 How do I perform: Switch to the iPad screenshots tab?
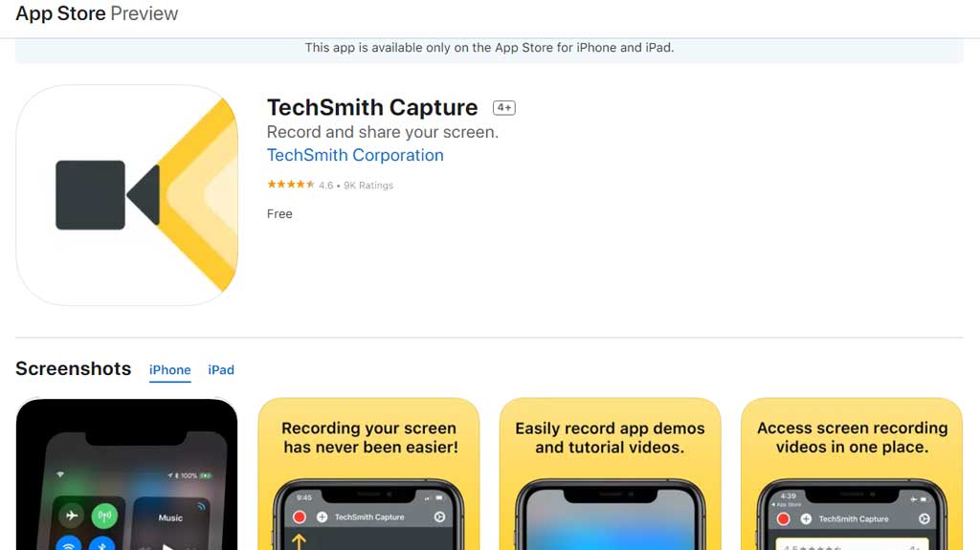click(x=221, y=370)
